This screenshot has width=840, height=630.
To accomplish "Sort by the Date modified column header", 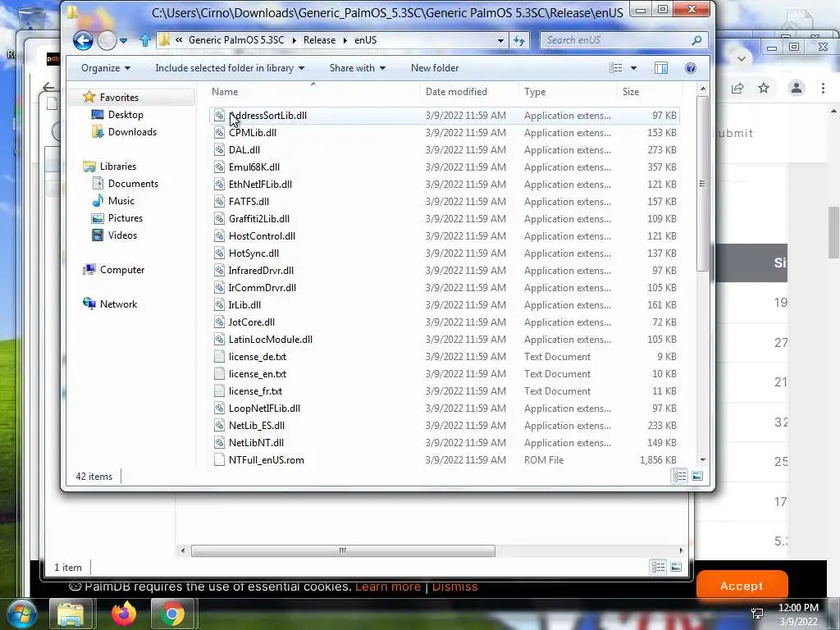I will coord(470,92).
